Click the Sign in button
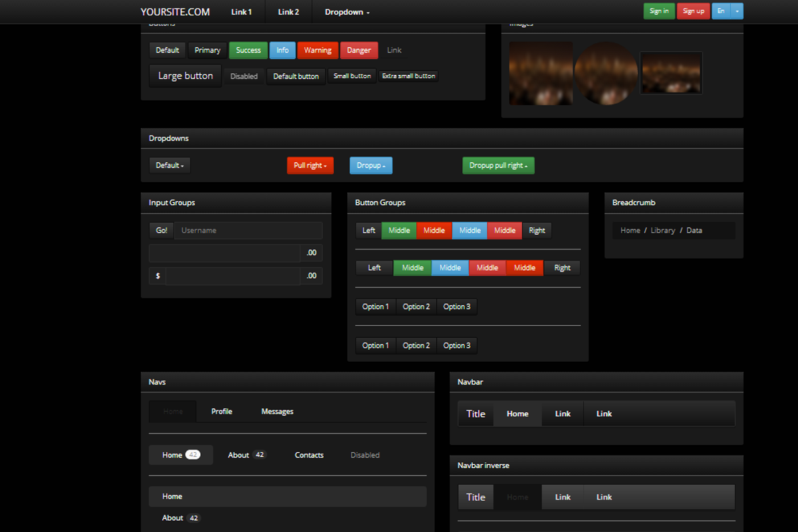This screenshot has width=798, height=532. point(658,11)
